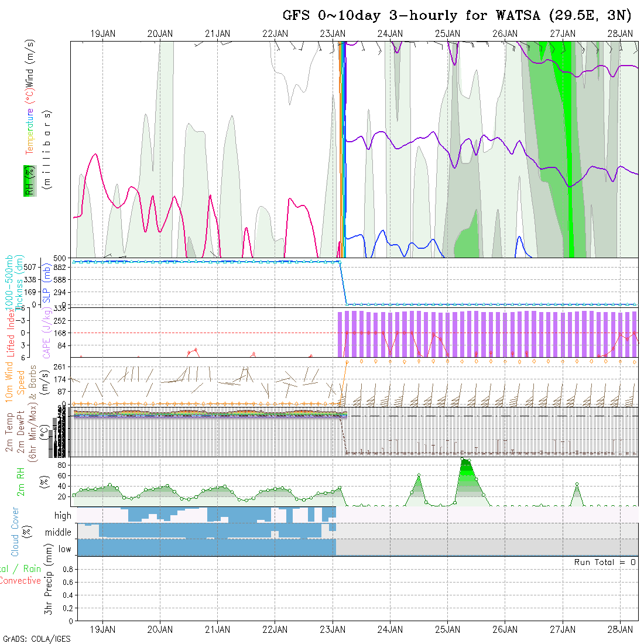Select the '84' tick on the CAPE axis
The height and width of the screenshot is (644, 644).
pos(62,346)
